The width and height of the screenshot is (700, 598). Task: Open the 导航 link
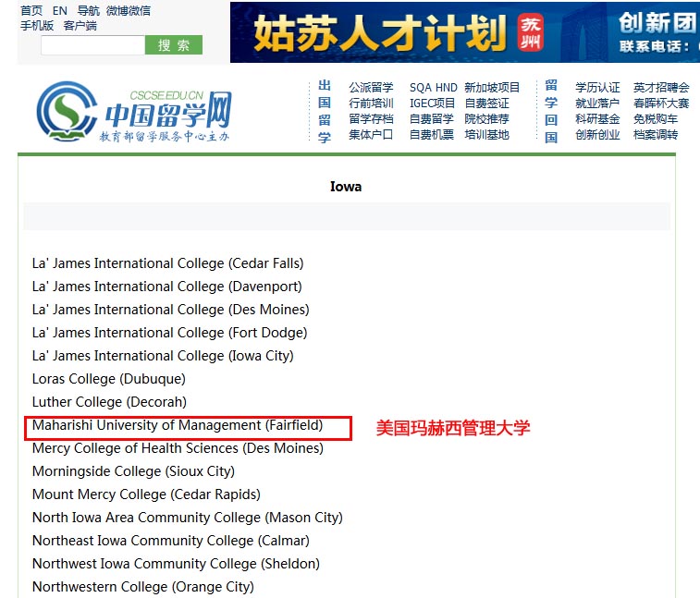coord(89,11)
